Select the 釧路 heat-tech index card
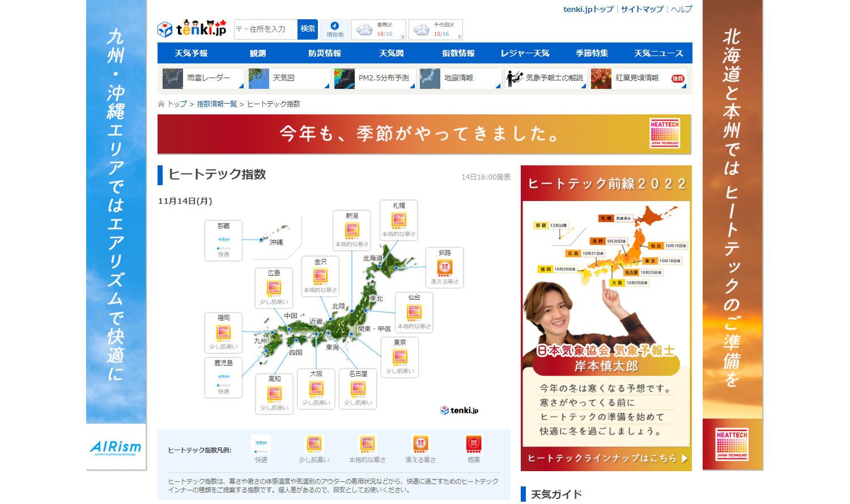850x504 pixels. [445, 267]
